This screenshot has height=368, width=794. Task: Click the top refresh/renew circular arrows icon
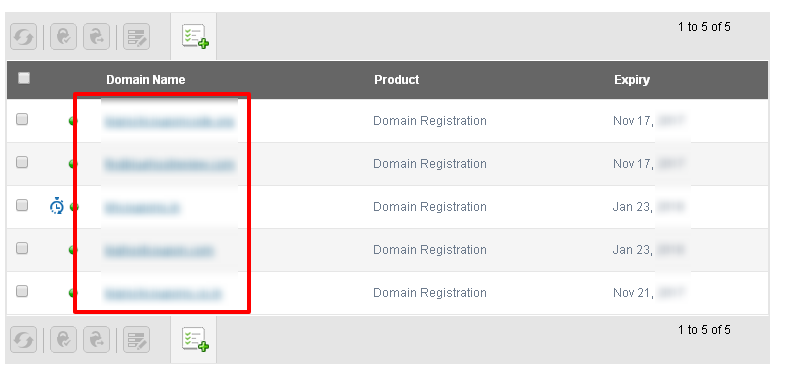23,37
